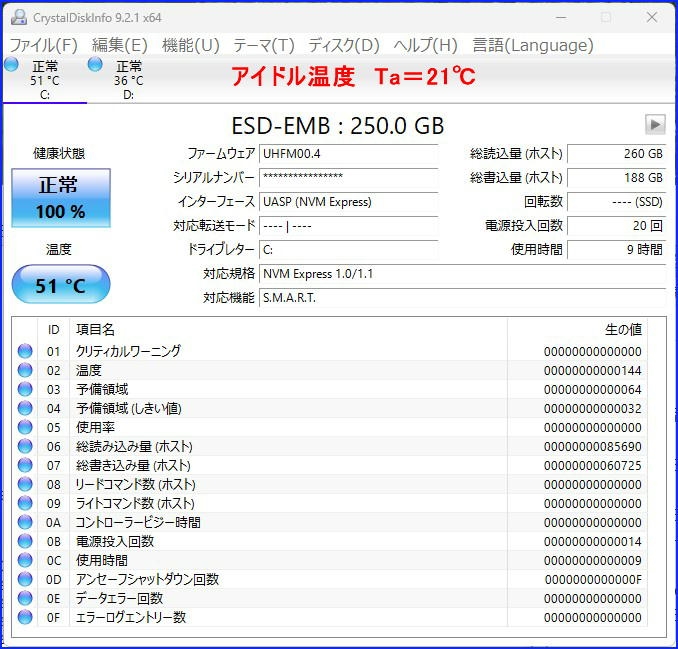
Task: Open the 機能(U) menu
Action: [x=191, y=45]
